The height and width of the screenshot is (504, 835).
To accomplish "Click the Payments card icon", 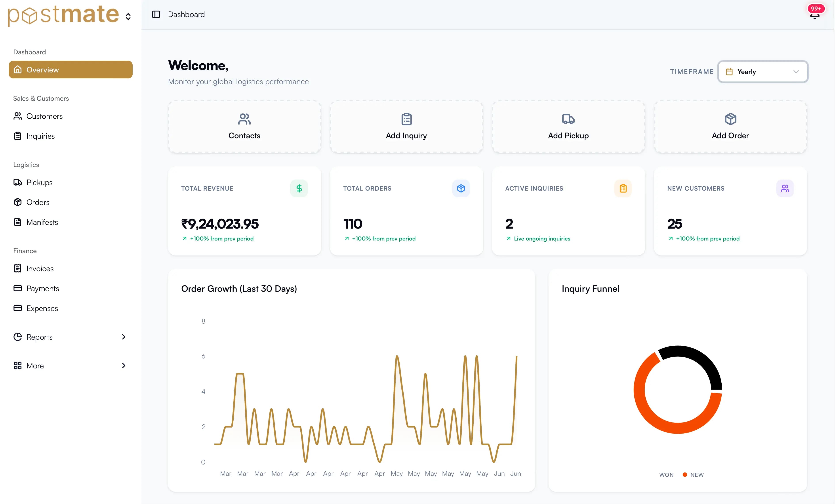I will click(x=18, y=288).
